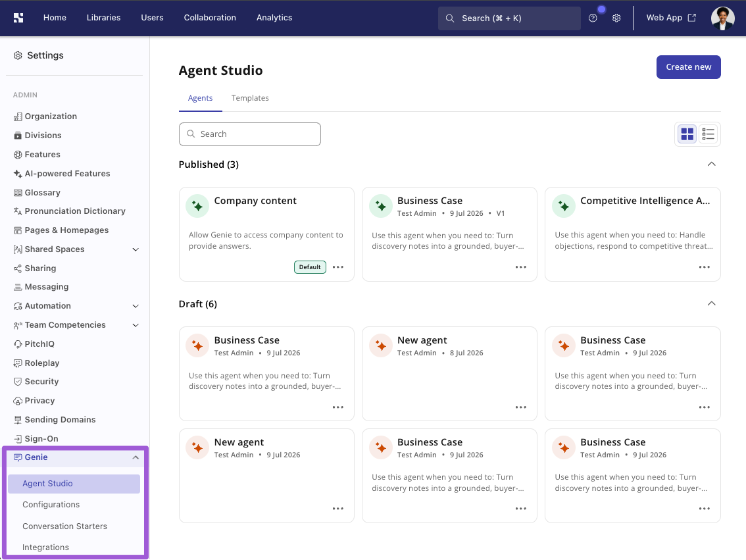Select the Agents tab
746x560 pixels.
(200, 98)
